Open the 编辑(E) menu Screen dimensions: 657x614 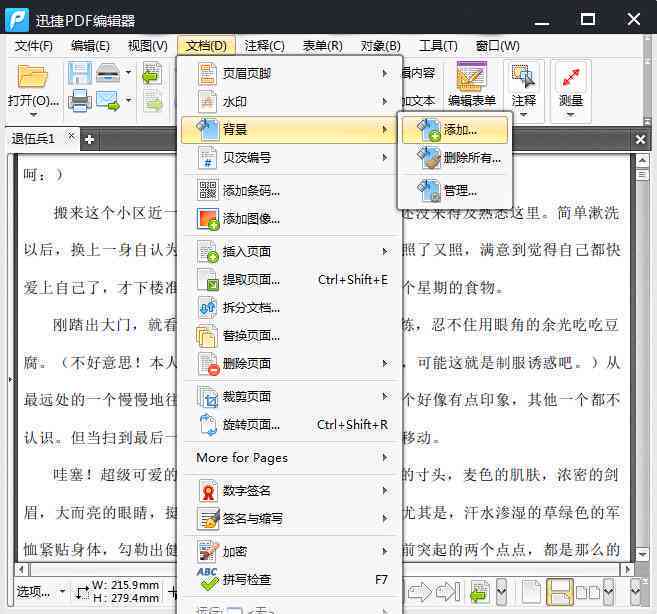[90, 46]
